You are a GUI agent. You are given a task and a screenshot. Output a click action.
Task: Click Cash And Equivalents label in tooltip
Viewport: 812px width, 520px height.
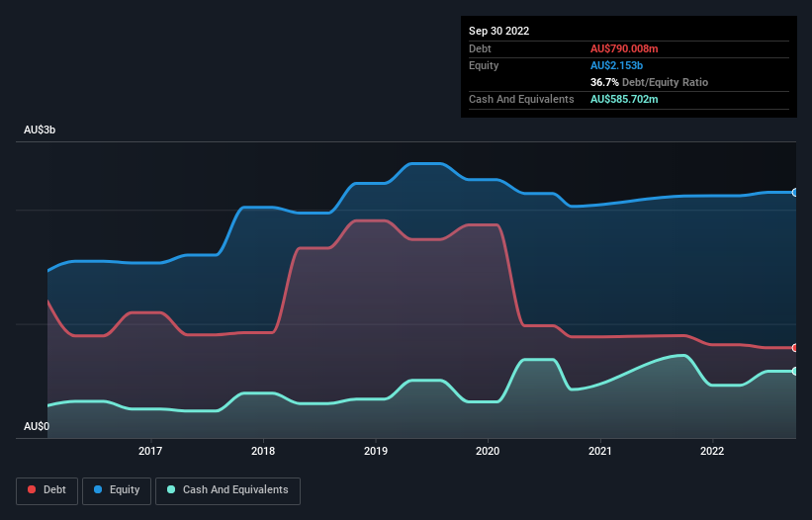(x=521, y=99)
